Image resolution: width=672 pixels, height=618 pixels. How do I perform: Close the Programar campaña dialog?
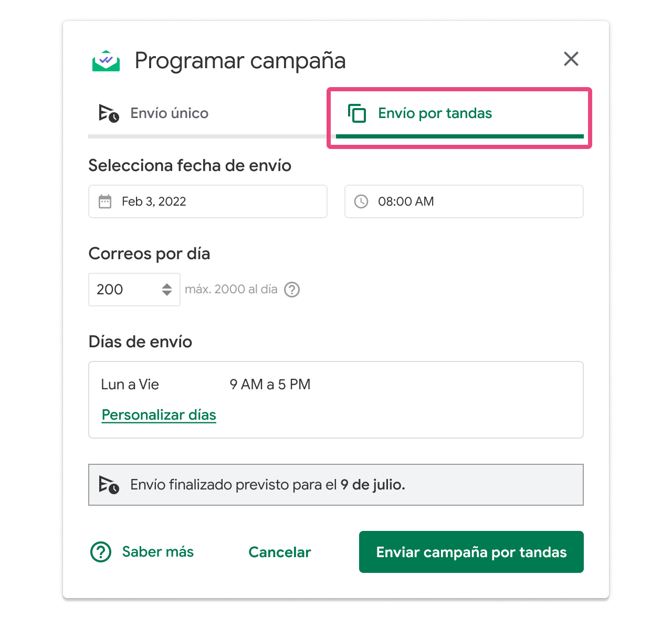tap(571, 59)
